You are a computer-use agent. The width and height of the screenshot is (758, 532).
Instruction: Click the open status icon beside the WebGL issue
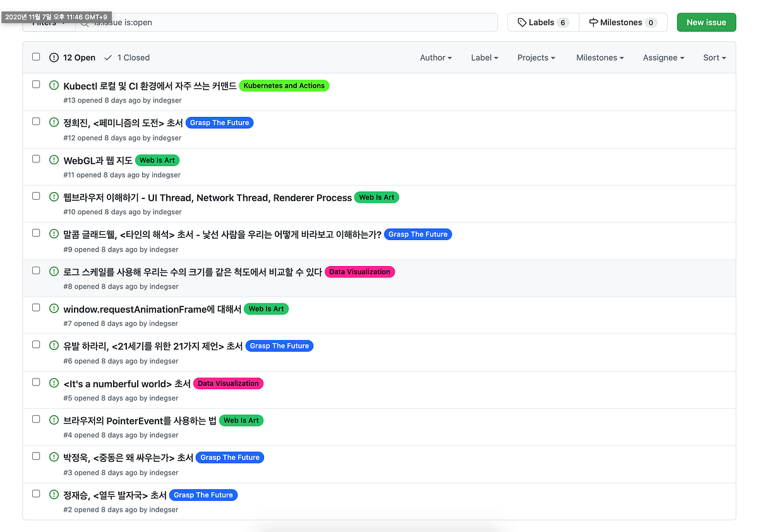(x=54, y=159)
